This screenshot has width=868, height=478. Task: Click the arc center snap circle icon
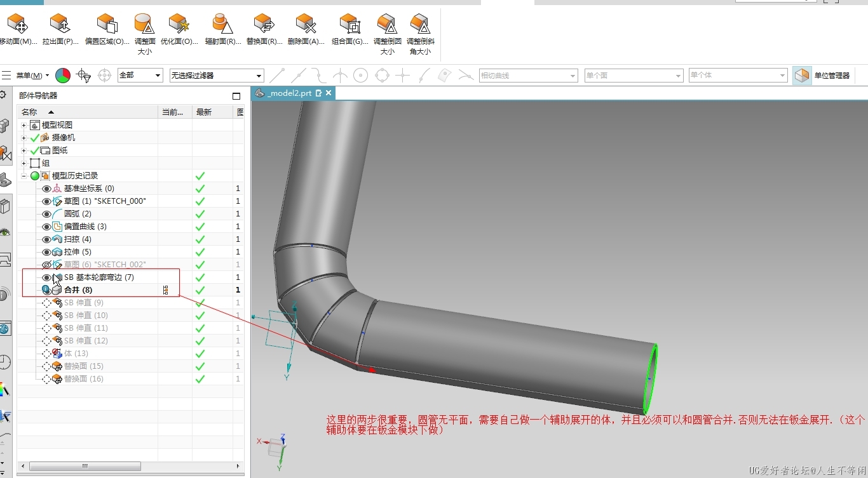361,76
